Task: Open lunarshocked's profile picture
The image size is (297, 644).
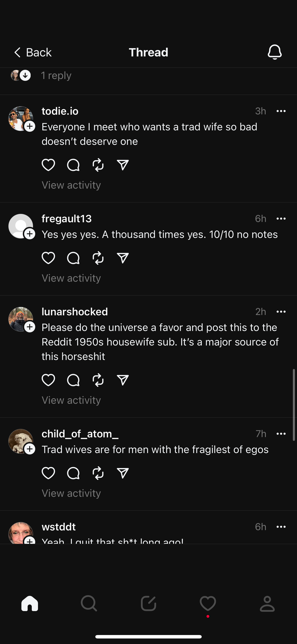Action: coord(20,319)
